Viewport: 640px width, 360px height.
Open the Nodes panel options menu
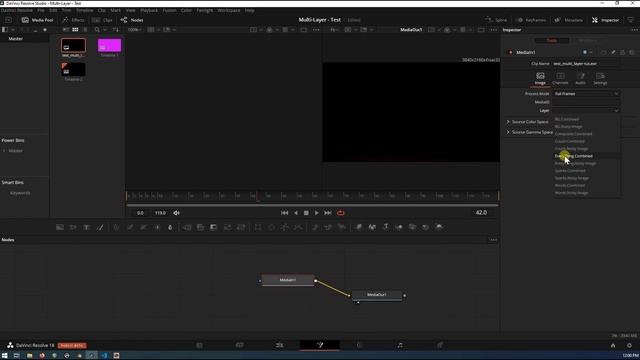pyautogui.click(x=493, y=240)
